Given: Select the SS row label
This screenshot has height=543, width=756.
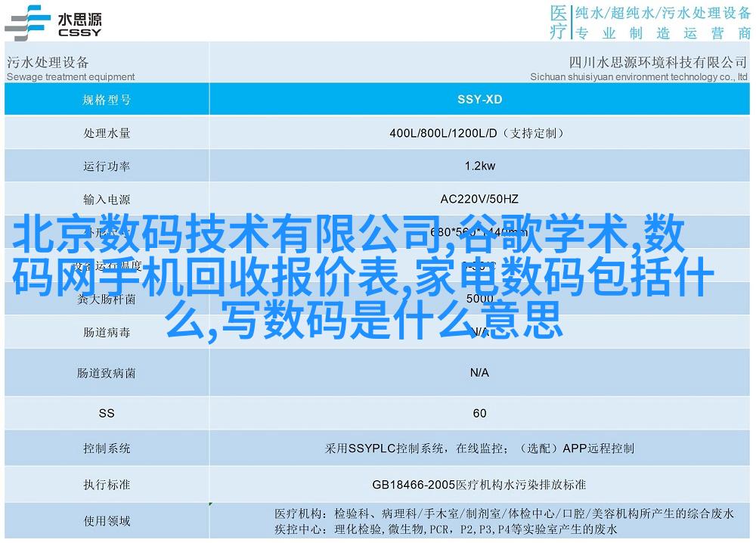Looking at the screenshot, I should pyautogui.click(x=107, y=413).
